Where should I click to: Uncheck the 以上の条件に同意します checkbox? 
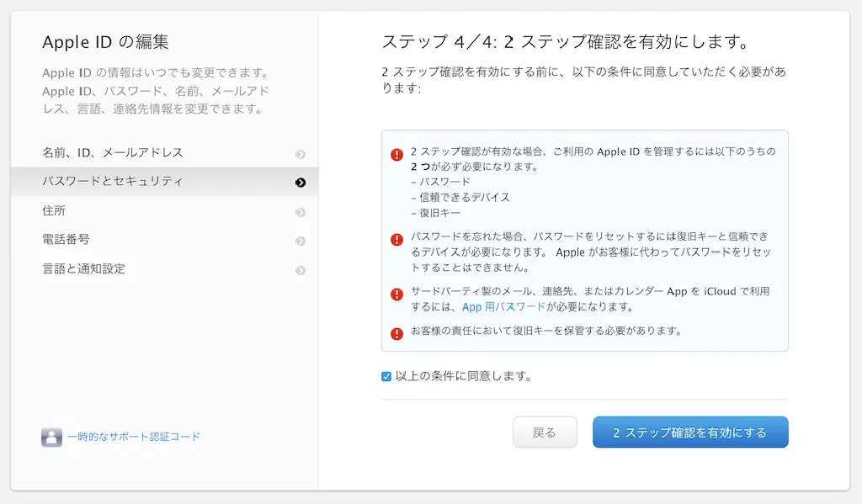386,376
